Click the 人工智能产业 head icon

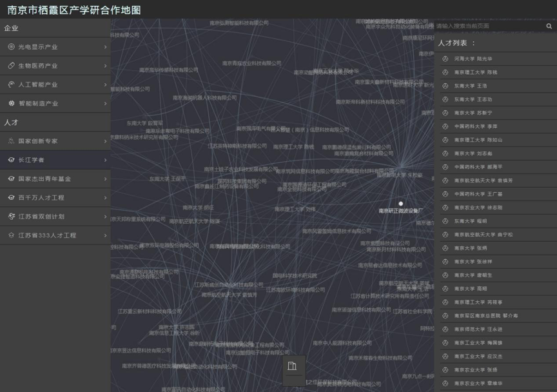[11, 84]
